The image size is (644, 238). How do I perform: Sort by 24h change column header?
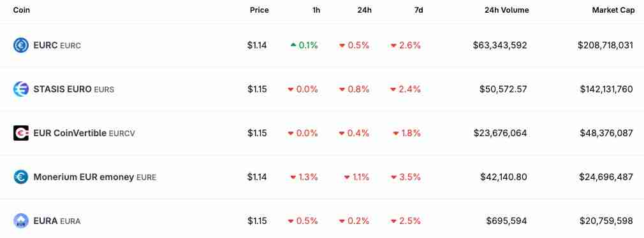click(x=364, y=10)
